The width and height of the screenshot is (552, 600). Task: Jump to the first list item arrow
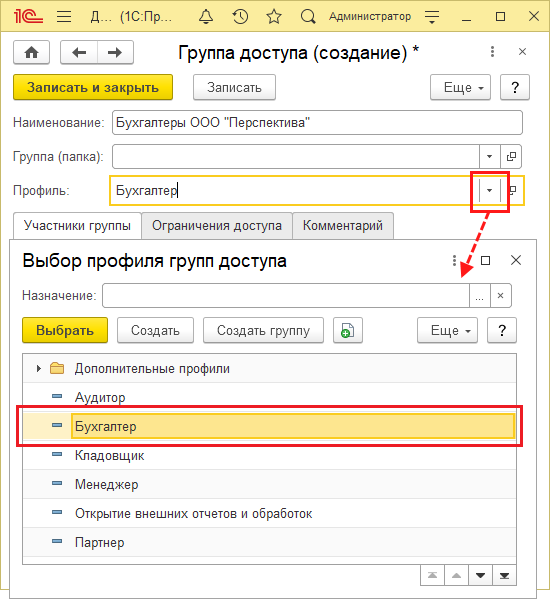432,575
